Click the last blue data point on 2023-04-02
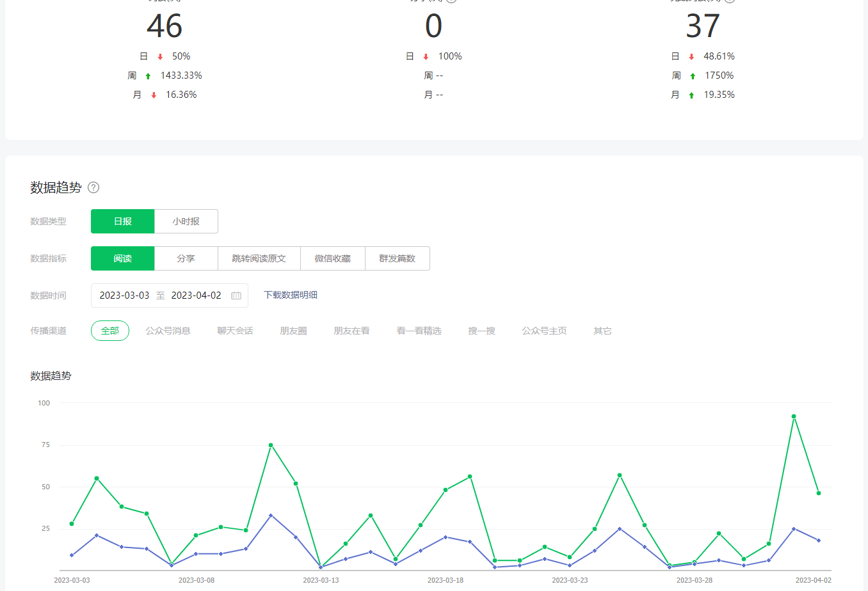 coord(819,540)
